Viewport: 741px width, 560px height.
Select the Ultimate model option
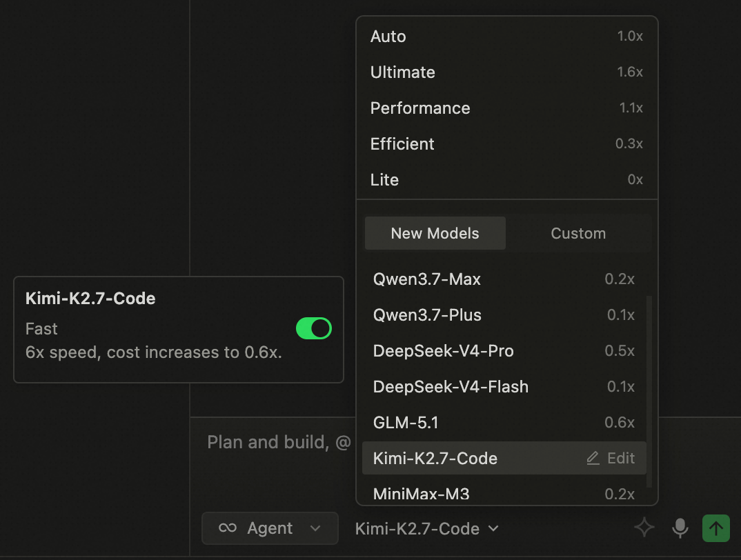[x=506, y=72]
